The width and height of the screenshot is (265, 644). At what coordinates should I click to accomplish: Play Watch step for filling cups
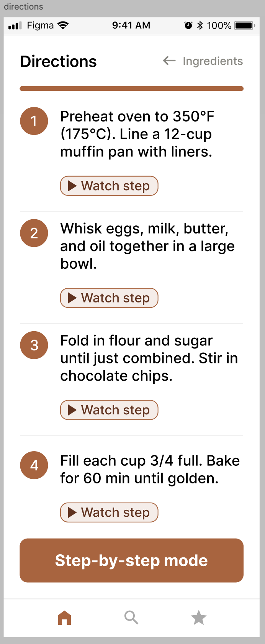click(x=109, y=512)
